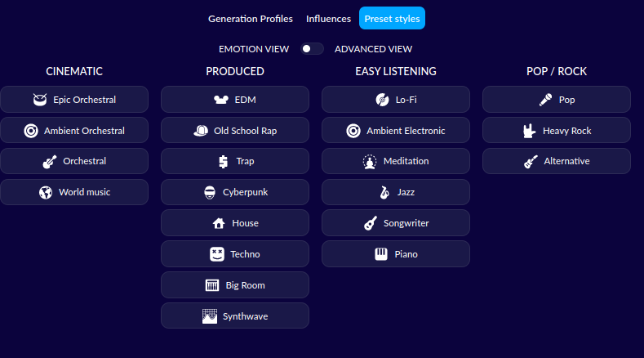Click the dollar sign icon for Trap
Screen dimensions: 644x358
(x=223, y=161)
